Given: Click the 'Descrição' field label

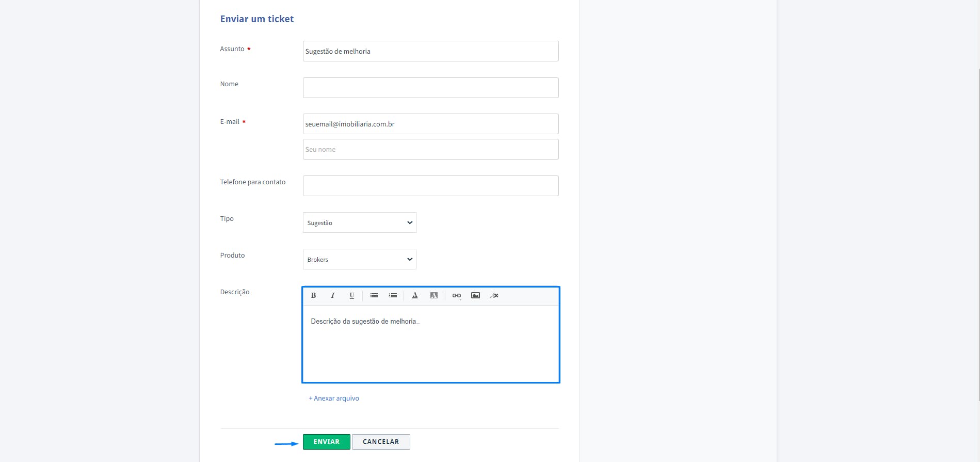Looking at the screenshot, I should [235, 292].
